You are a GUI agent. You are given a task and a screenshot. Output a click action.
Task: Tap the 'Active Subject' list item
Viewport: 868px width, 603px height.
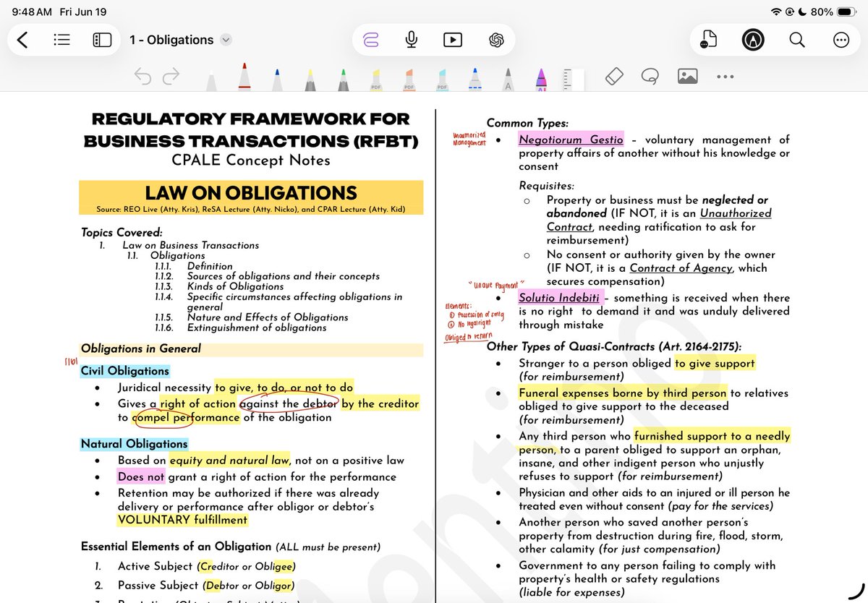(206, 566)
